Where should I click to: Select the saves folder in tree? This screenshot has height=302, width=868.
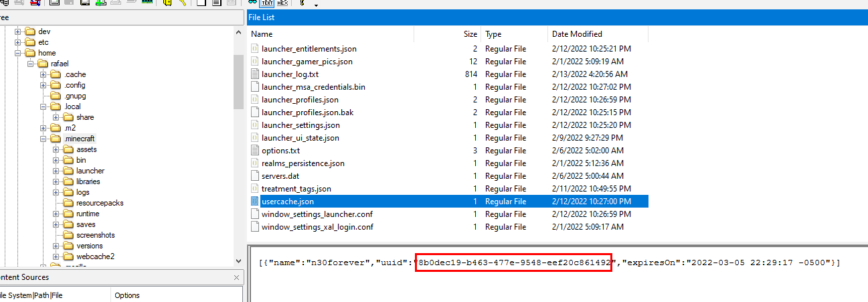(x=86, y=224)
